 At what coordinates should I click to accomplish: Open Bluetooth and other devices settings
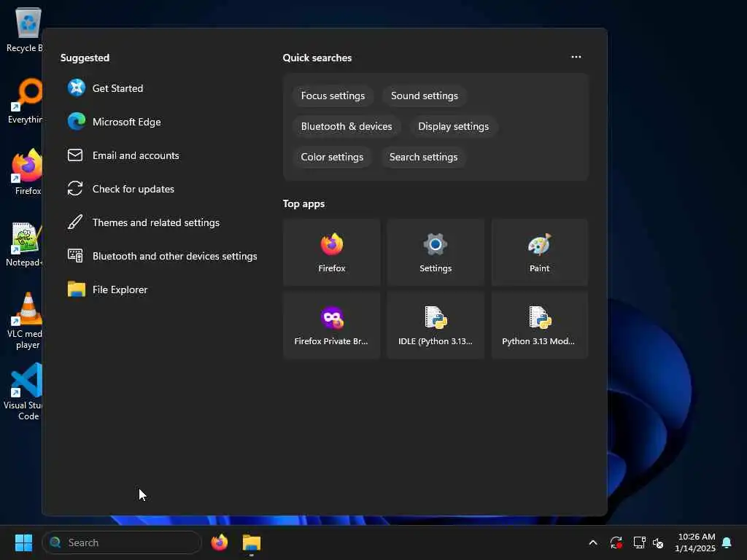(162, 256)
